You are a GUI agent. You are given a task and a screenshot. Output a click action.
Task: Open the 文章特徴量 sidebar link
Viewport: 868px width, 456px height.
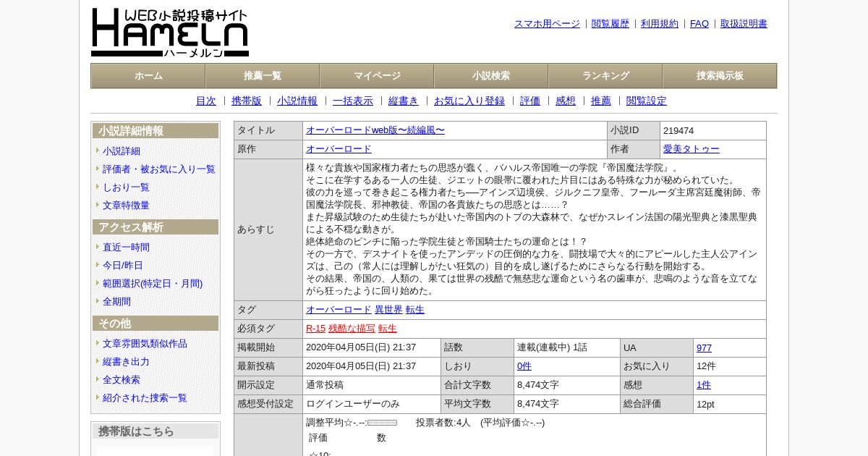(126, 206)
